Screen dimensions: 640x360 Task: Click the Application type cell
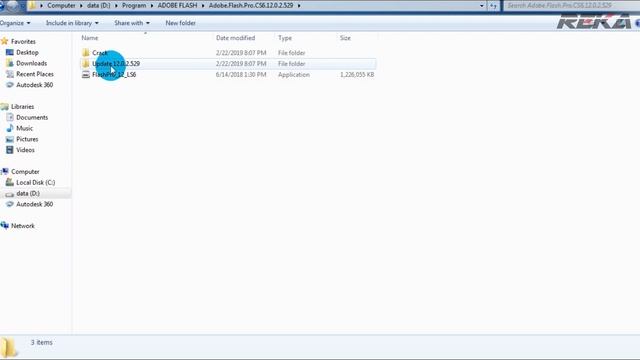pyautogui.click(x=294, y=75)
